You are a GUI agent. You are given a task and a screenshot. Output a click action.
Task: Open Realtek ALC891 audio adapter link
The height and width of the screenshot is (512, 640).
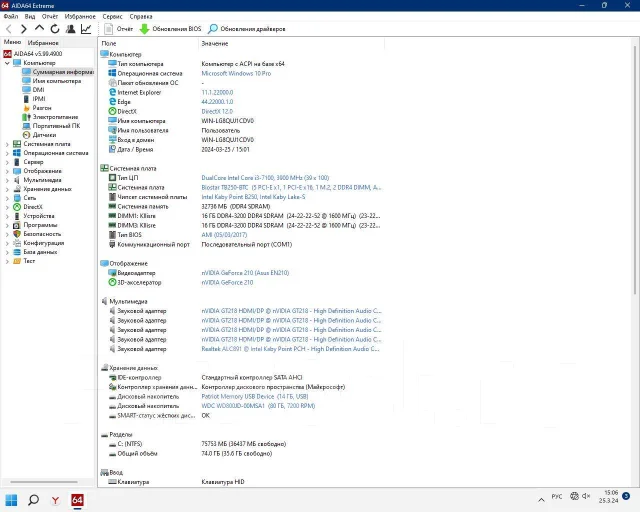tap(291, 349)
